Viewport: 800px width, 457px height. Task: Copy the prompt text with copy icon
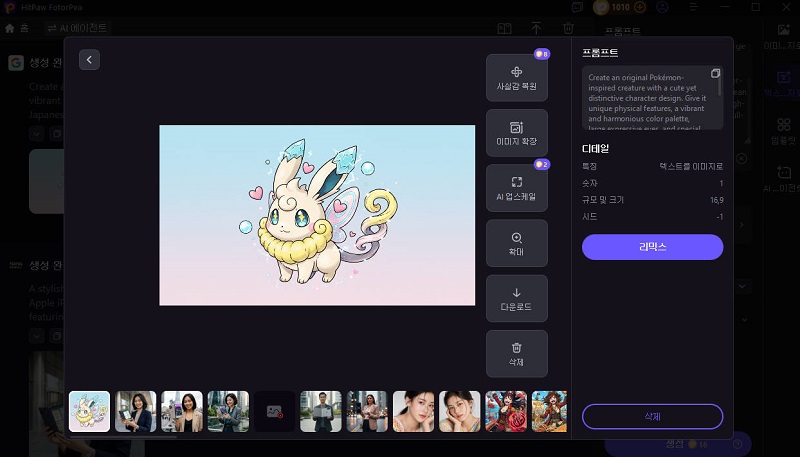click(715, 73)
